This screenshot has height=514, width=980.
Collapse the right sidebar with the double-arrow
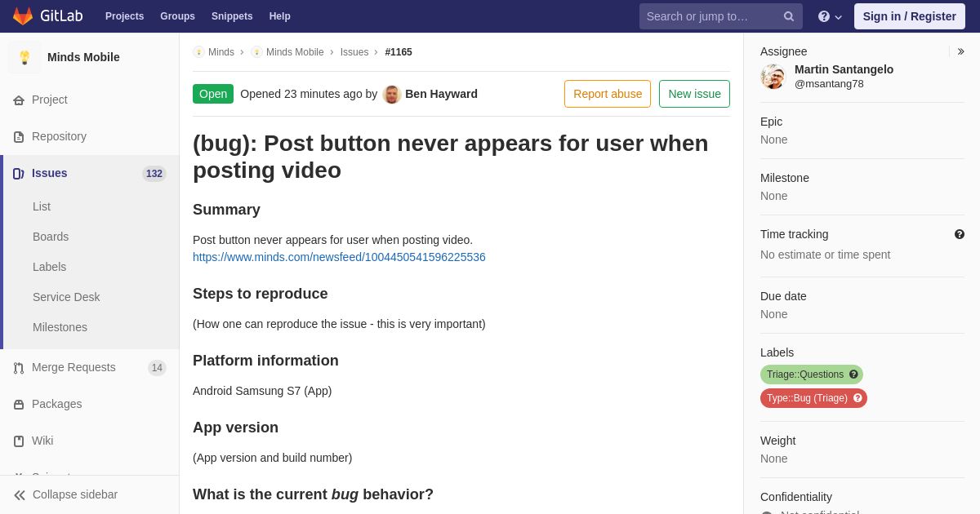click(x=960, y=51)
